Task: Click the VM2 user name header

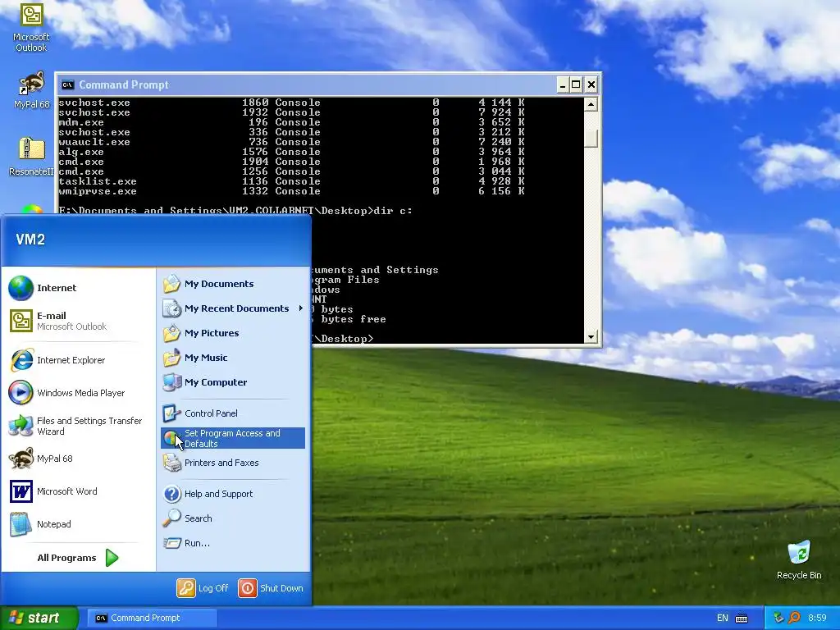Action: [30, 240]
